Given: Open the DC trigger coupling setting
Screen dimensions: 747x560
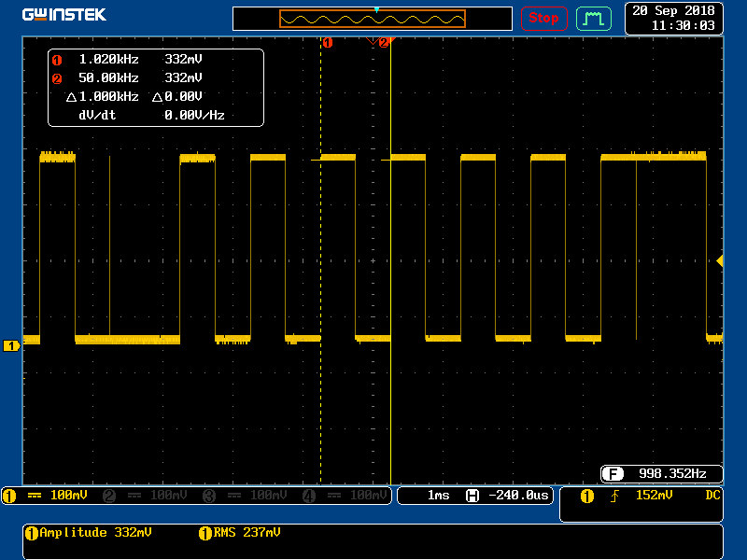Looking at the screenshot, I should [x=712, y=496].
